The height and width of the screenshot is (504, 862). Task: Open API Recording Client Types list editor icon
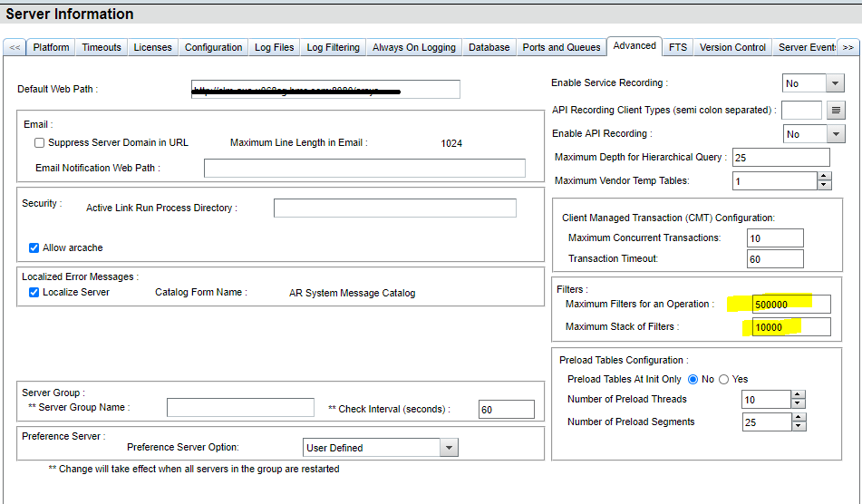point(836,111)
